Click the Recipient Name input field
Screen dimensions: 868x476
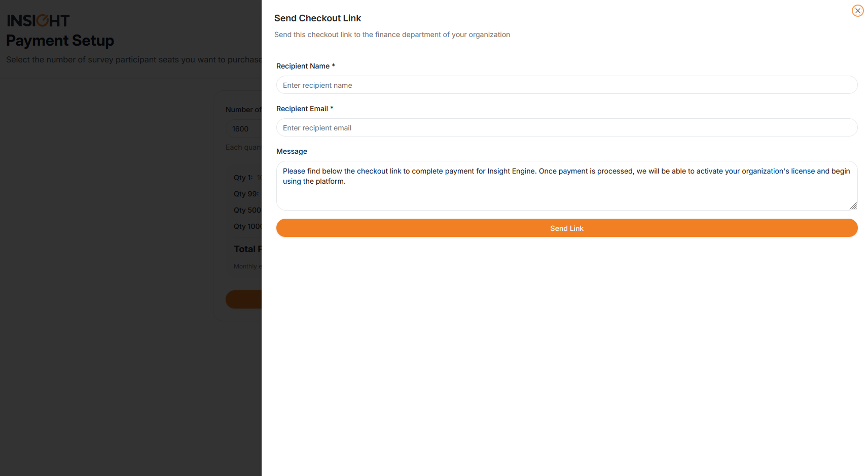coord(566,85)
